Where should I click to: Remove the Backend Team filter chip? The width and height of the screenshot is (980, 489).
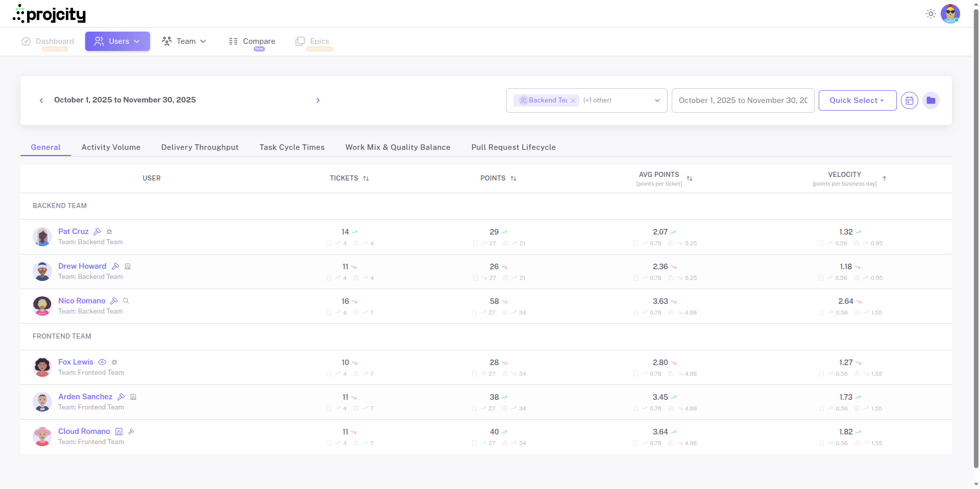point(573,100)
